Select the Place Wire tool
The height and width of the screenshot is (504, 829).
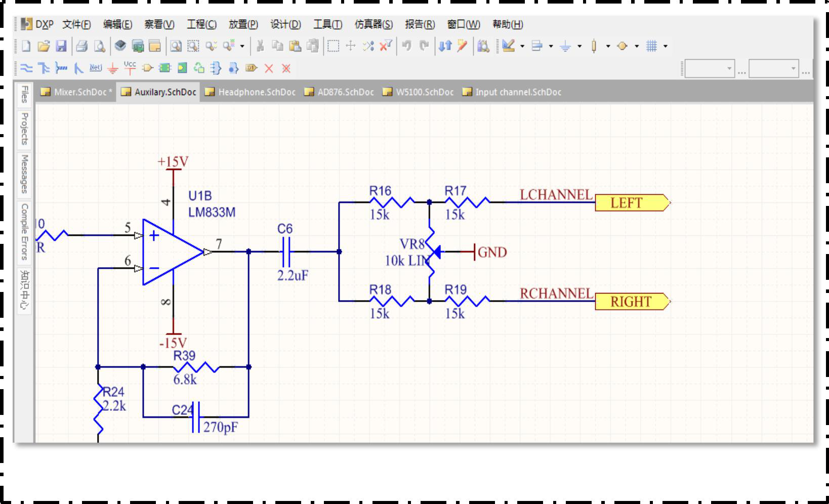pos(26,68)
